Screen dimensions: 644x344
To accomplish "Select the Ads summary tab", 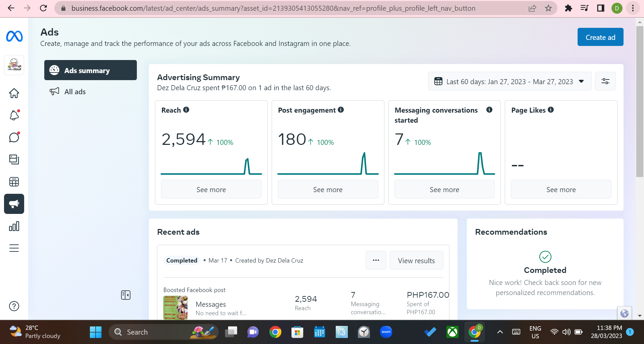I will [x=91, y=70].
